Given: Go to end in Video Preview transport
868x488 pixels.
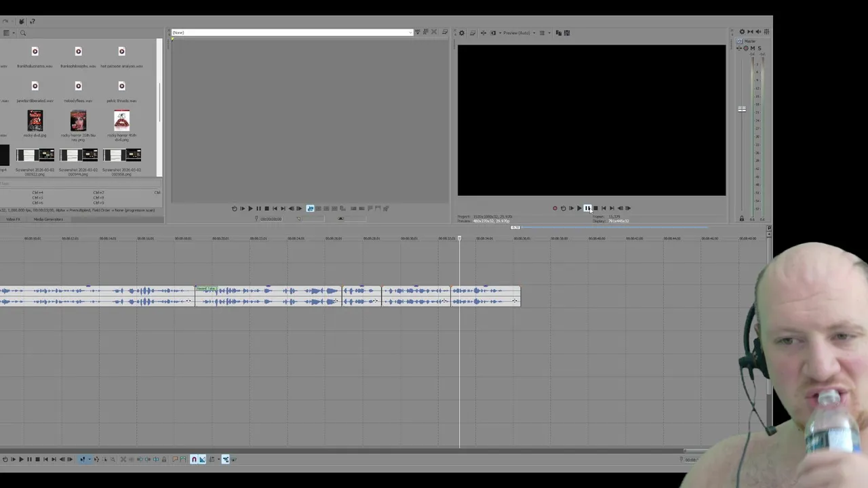Looking at the screenshot, I should (612, 208).
